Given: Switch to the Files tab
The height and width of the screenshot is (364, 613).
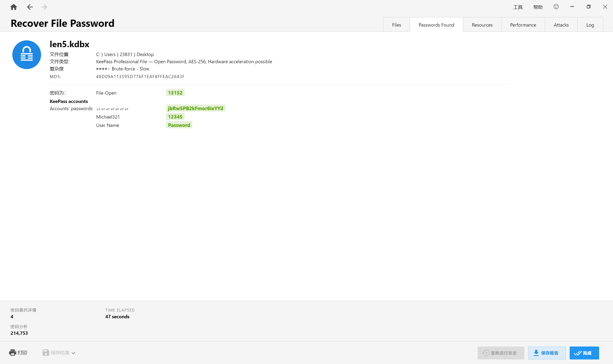Looking at the screenshot, I should [396, 25].
